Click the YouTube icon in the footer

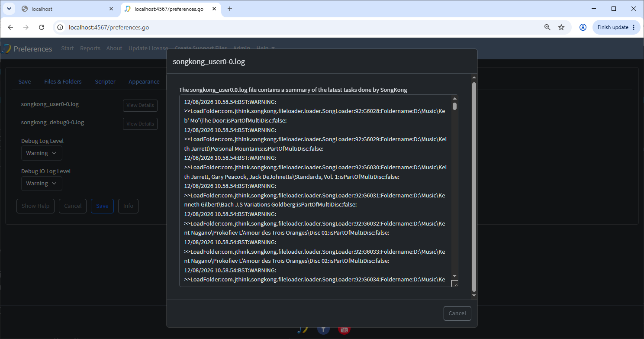click(344, 330)
